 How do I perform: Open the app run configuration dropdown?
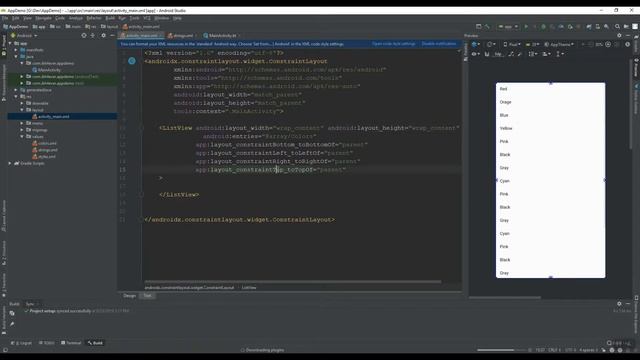508,27
